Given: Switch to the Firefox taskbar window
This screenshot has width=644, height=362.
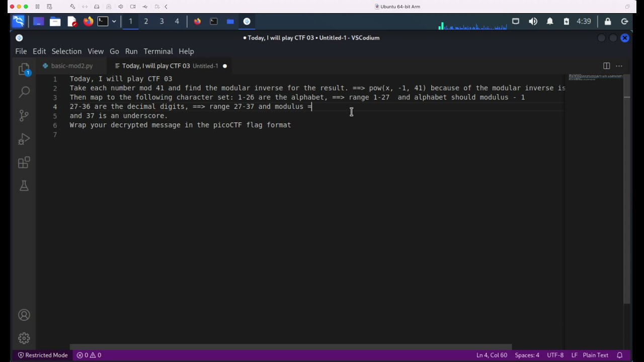Looking at the screenshot, I should [x=197, y=21].
